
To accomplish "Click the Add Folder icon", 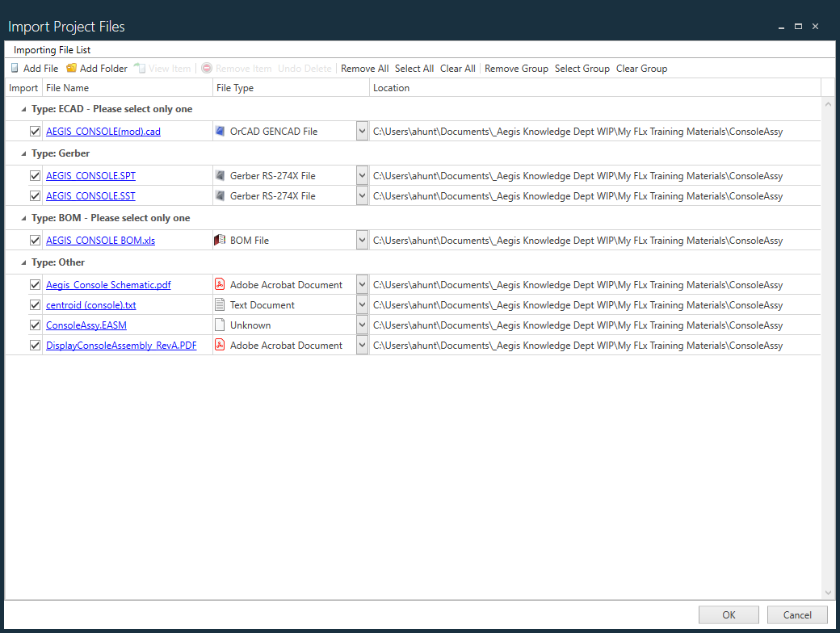I will pyautogui.click(x=71, y=68).
